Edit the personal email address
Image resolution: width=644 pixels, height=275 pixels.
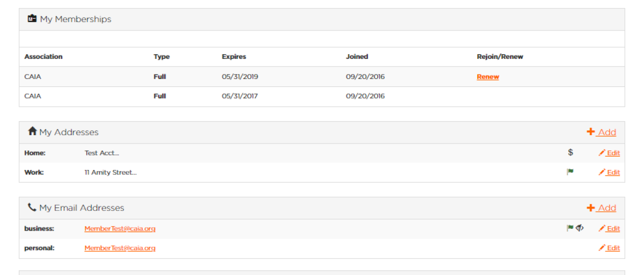pos(609,248)
